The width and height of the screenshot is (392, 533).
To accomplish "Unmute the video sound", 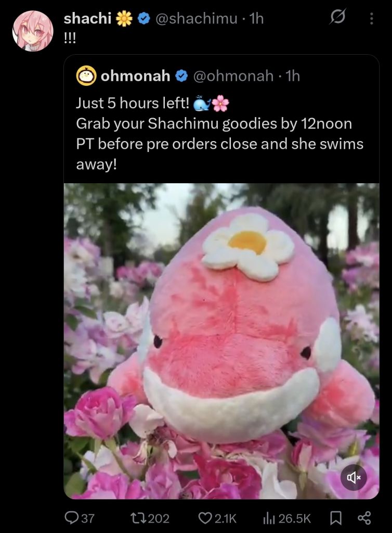I will (354, 478).
